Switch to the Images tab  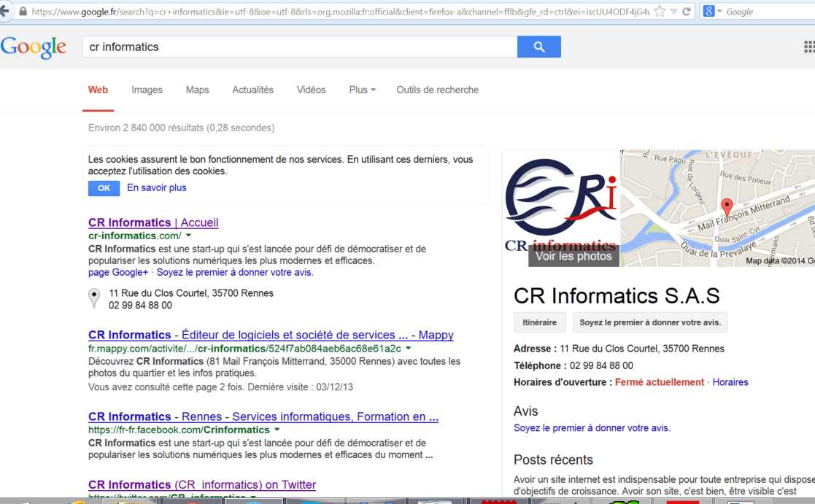point(147,90)
